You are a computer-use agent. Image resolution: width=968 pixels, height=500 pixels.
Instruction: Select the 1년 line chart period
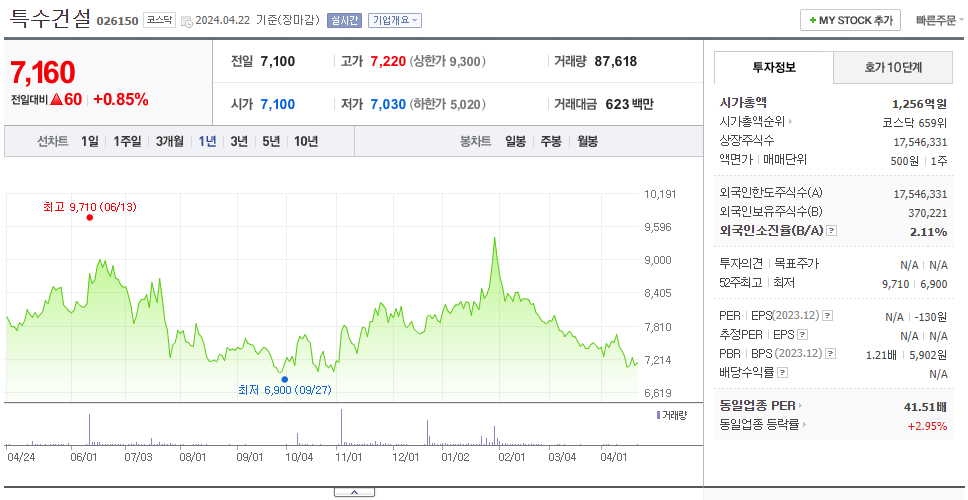click(x=207, y=141)
